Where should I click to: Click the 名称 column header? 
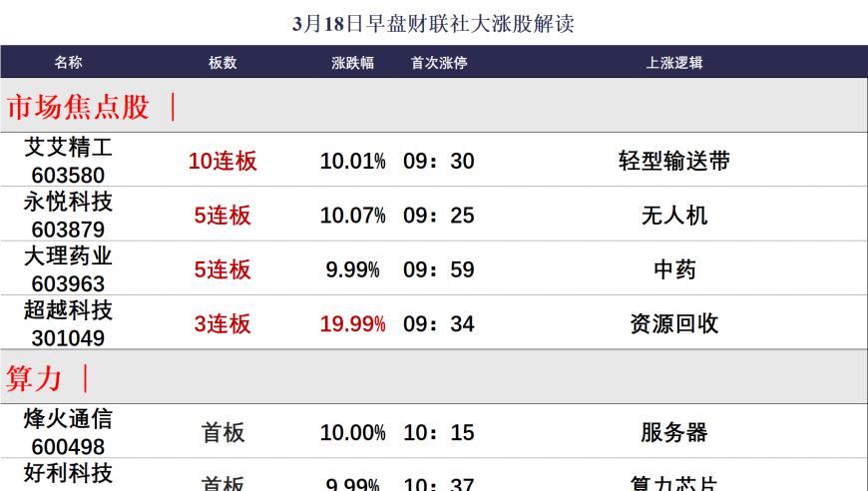tap(68, 62)
